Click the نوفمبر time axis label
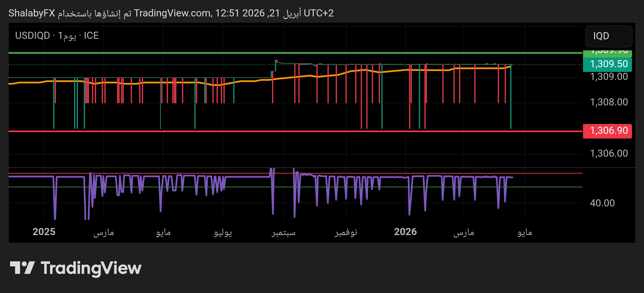The image size is (644, 293). [346, 232]
